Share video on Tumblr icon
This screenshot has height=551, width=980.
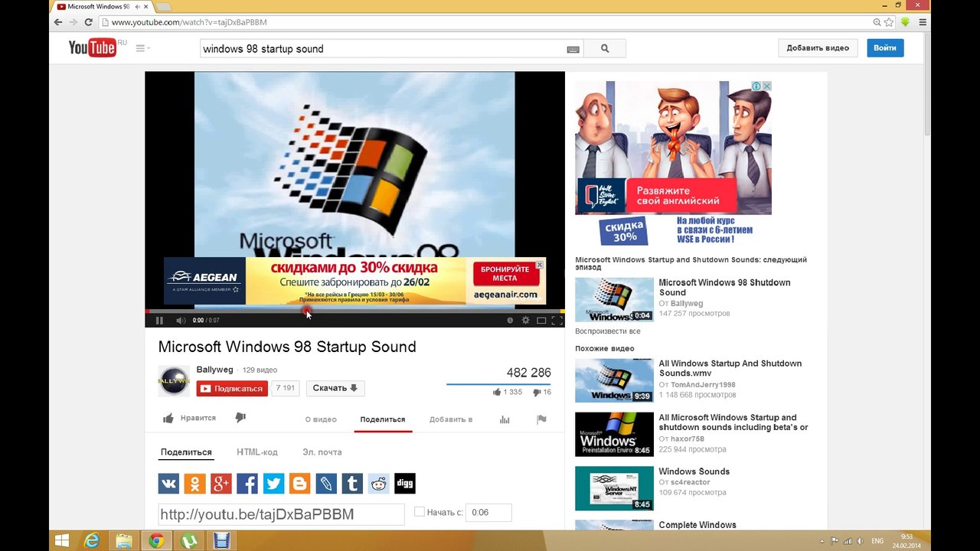[352, 483]
